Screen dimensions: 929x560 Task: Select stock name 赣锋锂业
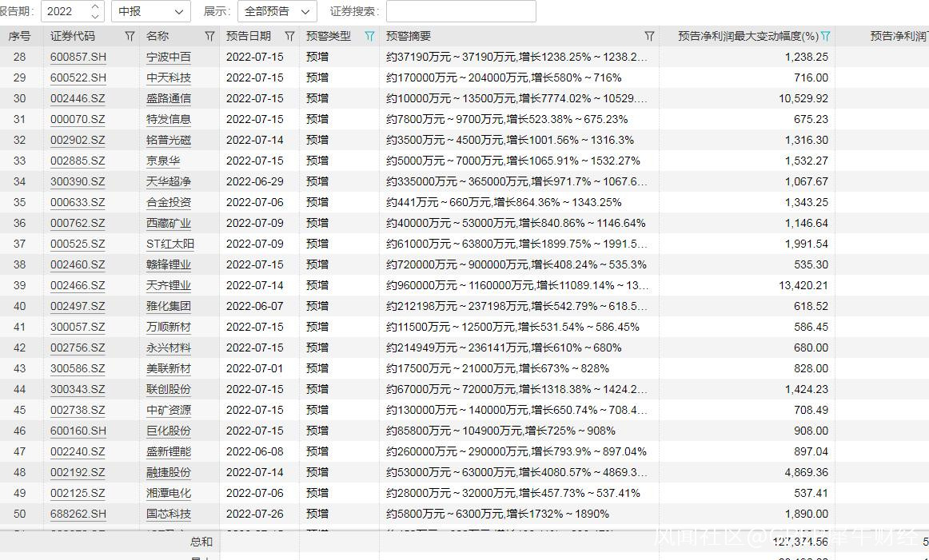click(x=169, y=264)
